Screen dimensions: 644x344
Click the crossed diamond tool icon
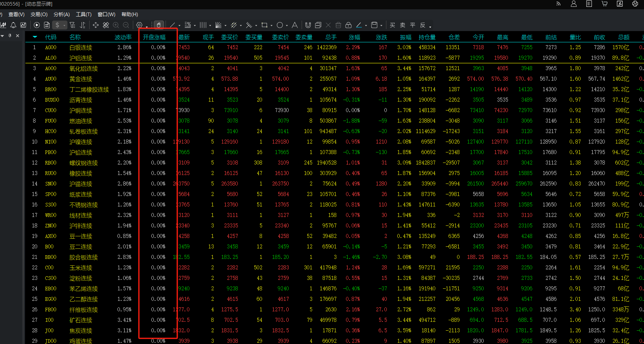pos(106,25)
